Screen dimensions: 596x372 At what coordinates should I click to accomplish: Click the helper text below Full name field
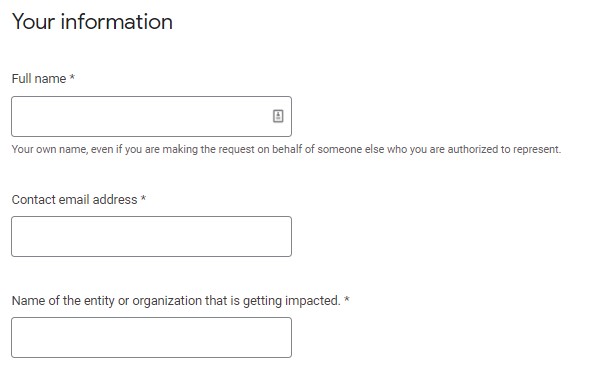tap(286, 149)
